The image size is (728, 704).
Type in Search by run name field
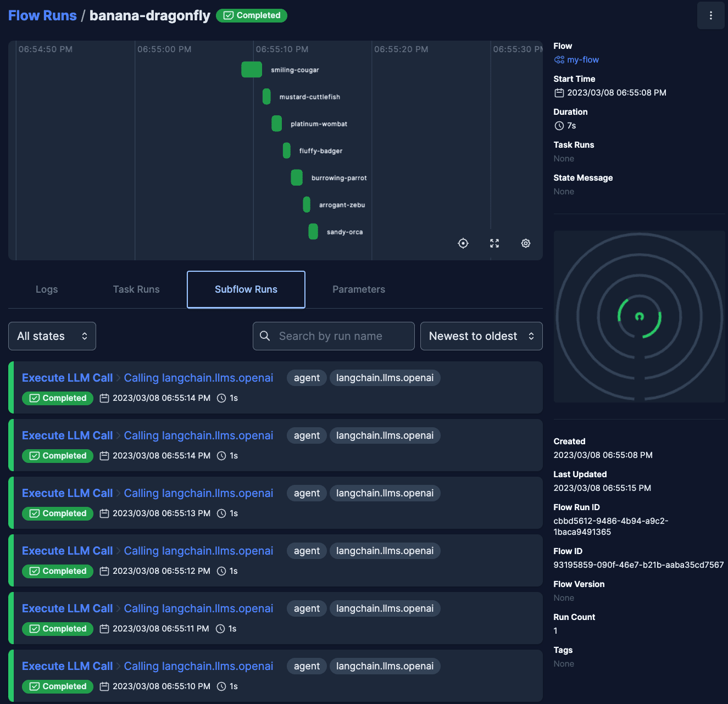[341, 336]
